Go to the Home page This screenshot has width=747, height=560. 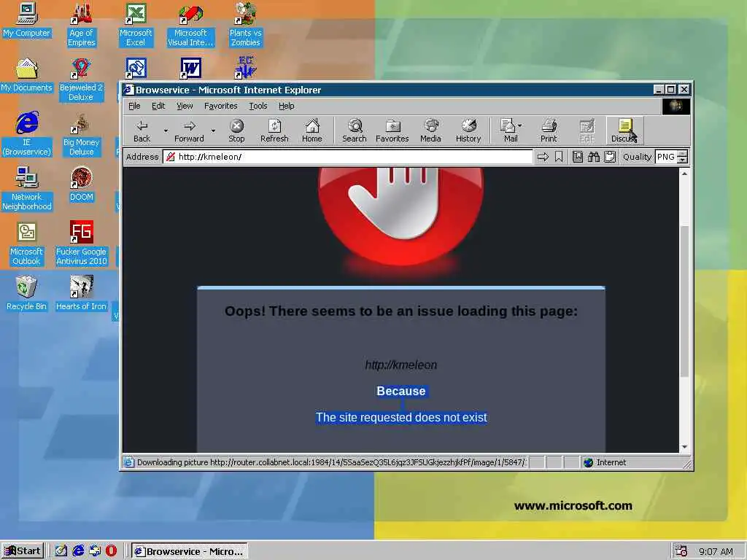(x=312, y=131)
